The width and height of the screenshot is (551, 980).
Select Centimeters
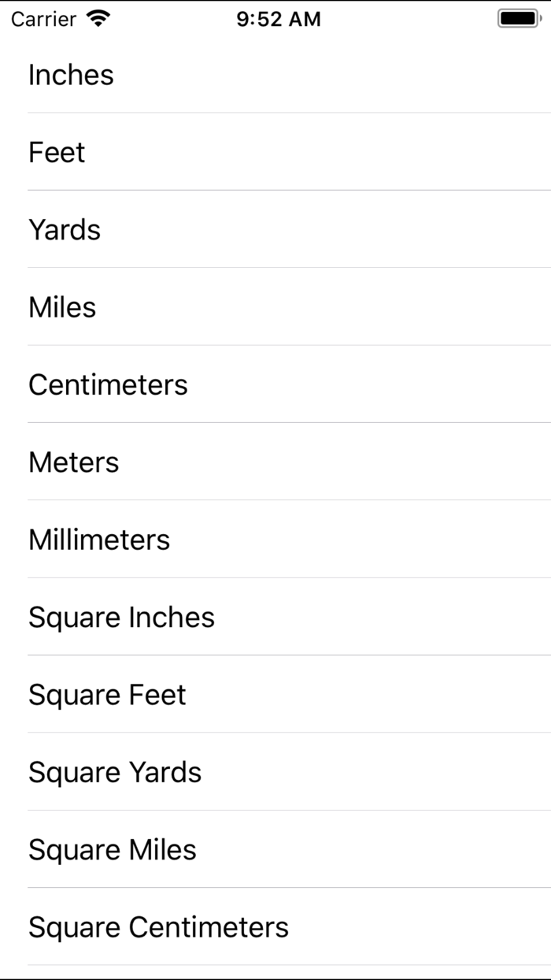coord(108,384)
